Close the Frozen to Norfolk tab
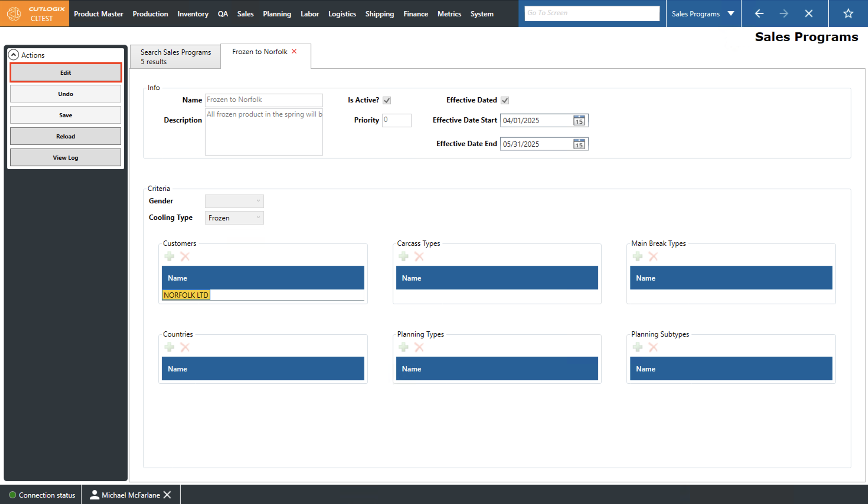The height and width of the screenshot is (504, 868). pyautogui.click(x=294, y=51)
